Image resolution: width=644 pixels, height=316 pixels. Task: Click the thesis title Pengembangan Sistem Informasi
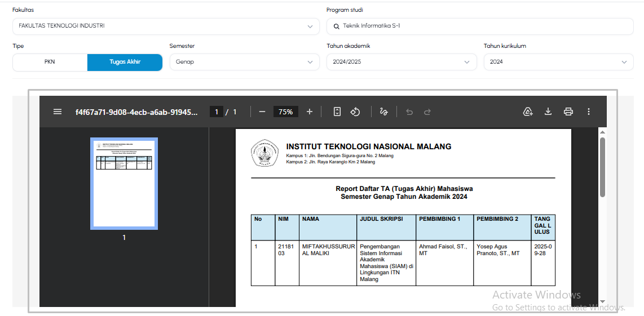point(386,263)
